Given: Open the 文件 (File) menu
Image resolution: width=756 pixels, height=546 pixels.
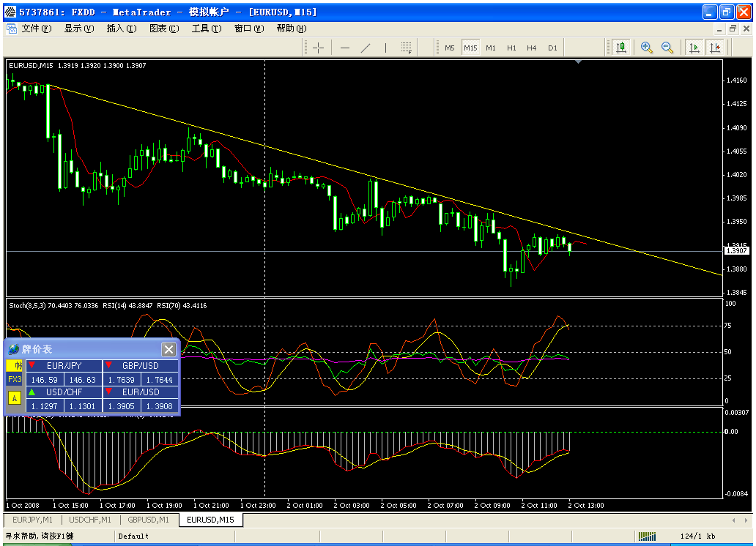Looking at the screenshot, I should [x=36, y=29].
